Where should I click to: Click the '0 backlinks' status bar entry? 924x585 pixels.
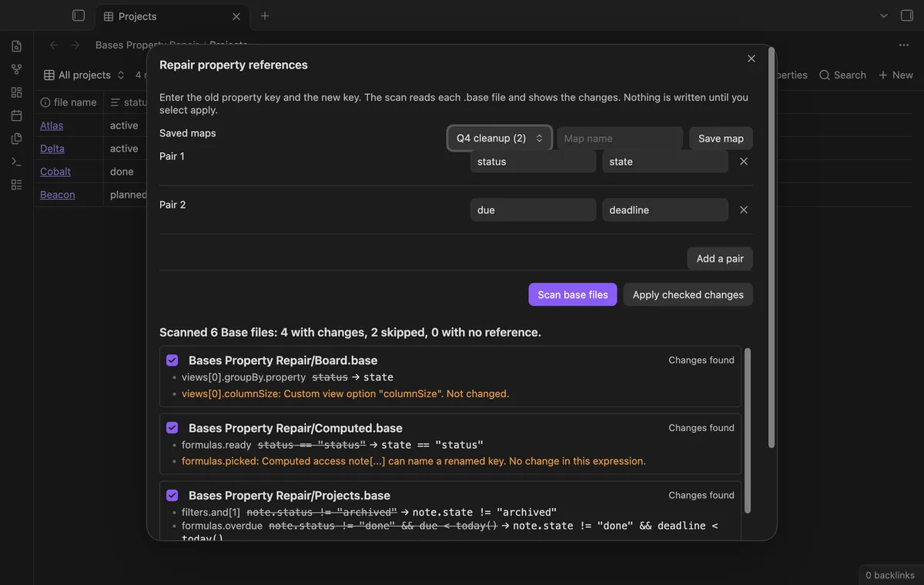click(x=890, y=575)
